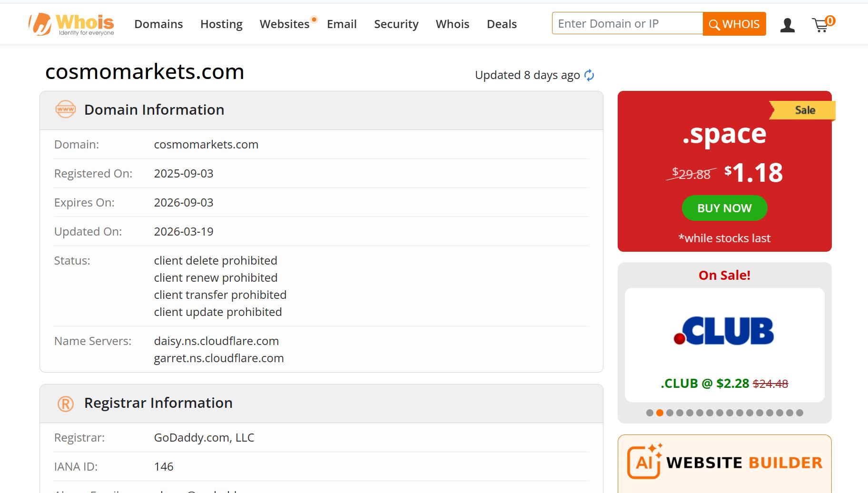Image resolution: width=868 pixels, height=493 pixels.
Task: Click the status client renew prohibited
Action: pyautogui.click(x=216, y=277)
